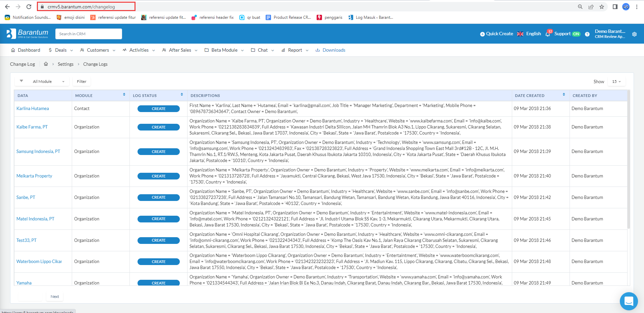Open browser side panel icon
Image resolution: width=644 pixels, height=313 pixels.
pos(615,7)
